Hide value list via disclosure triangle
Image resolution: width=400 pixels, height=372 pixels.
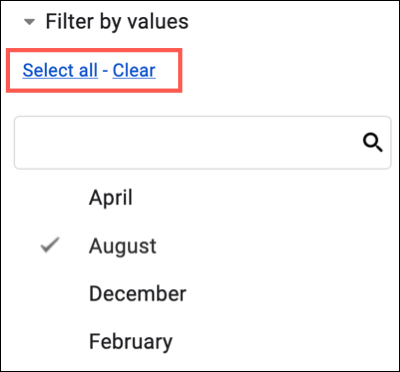pyautogui.click(x=30, y=22)
